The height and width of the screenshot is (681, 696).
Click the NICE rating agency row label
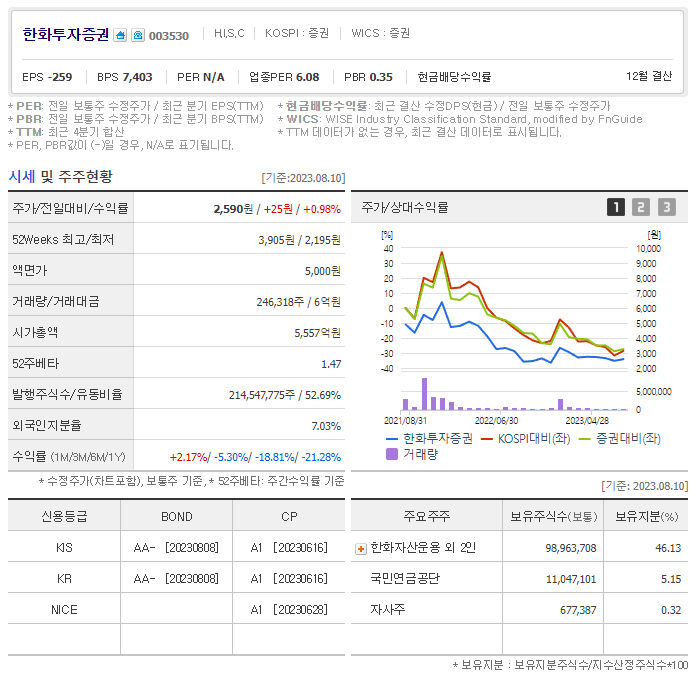[x=64, y=610]
